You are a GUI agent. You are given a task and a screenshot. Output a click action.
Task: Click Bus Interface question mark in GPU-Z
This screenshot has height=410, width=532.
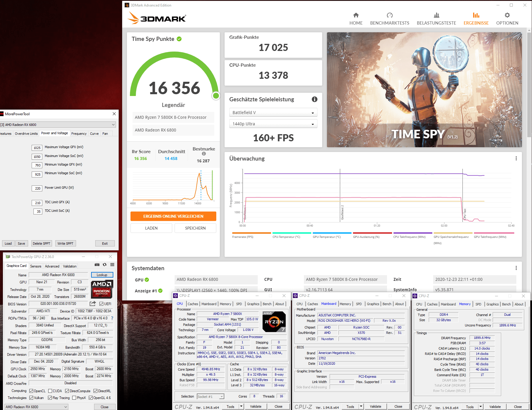point(112,318)
